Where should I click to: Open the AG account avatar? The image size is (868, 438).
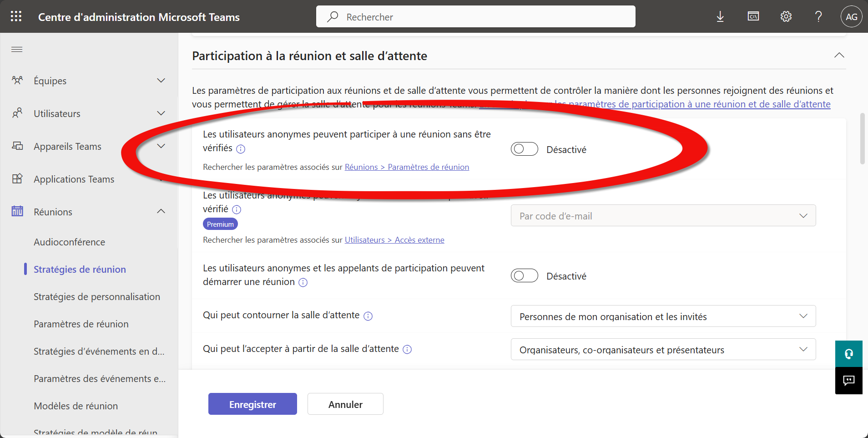(x=851, y=17)
